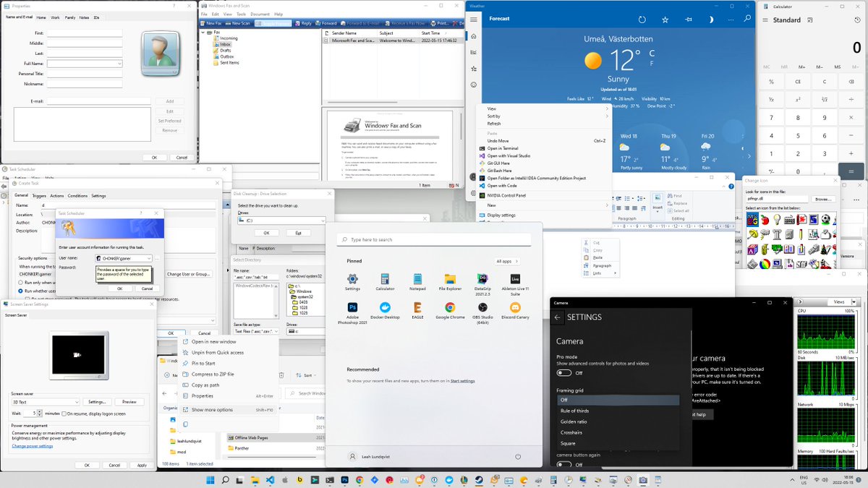Open Disk Cleanup Drives dropdown
868x488 pixels.
pyautogui.click(x=281, y=220)
